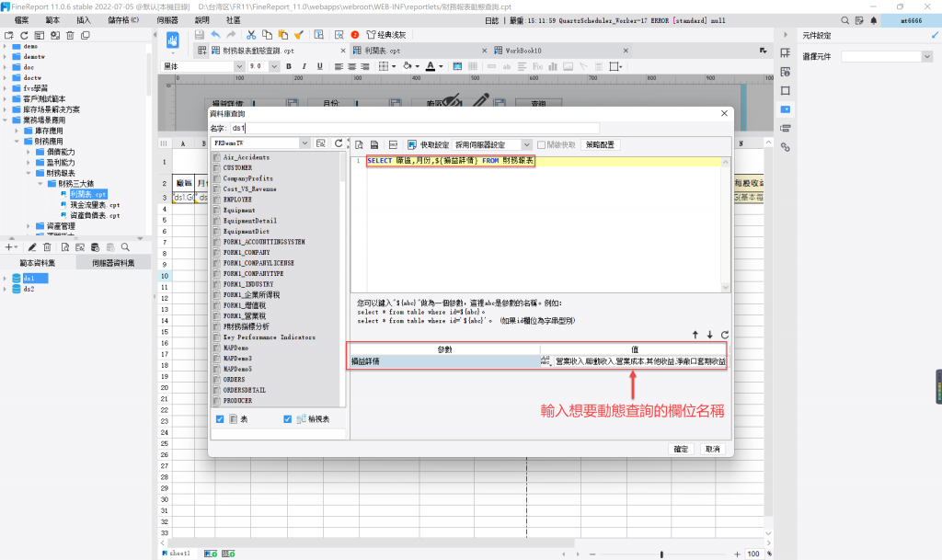Open the 採用伺服器設定 cache dropdown
The width and height of the screenshot is (942, 560).
(526, 144)
